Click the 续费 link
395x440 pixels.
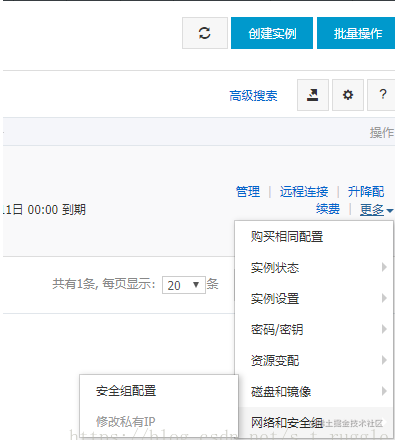328,209
